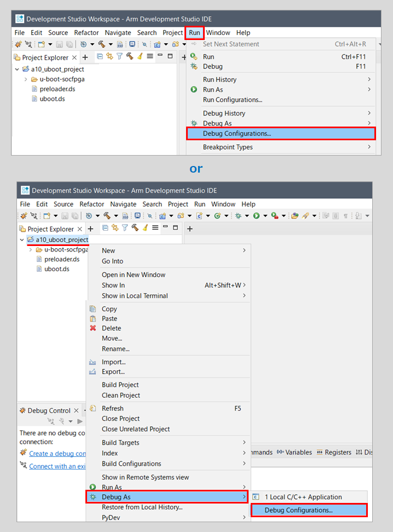Click the Export icon in the context menu
393x532 pixels.
pyautogui.click(x=93, y=372)
